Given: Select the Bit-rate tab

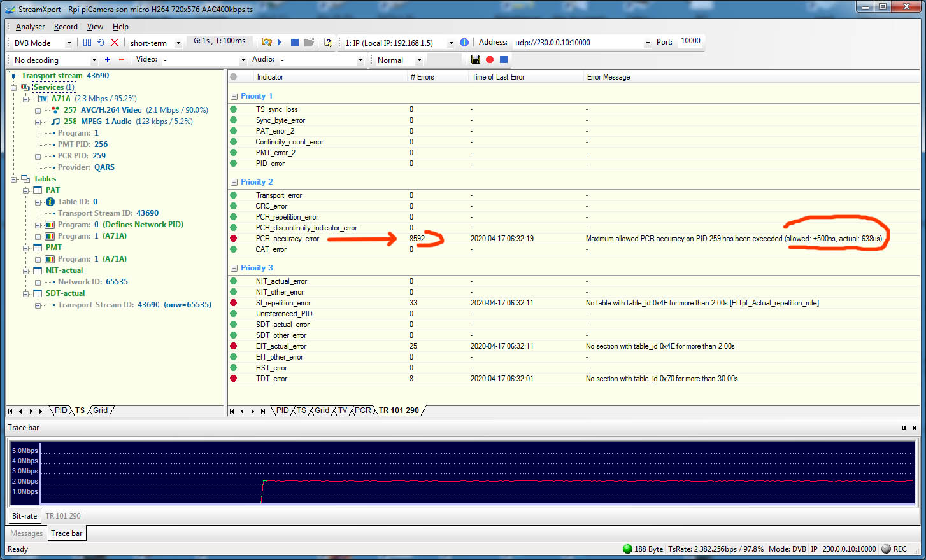Looking at the screenshot, I should click(x=24, y=516).
